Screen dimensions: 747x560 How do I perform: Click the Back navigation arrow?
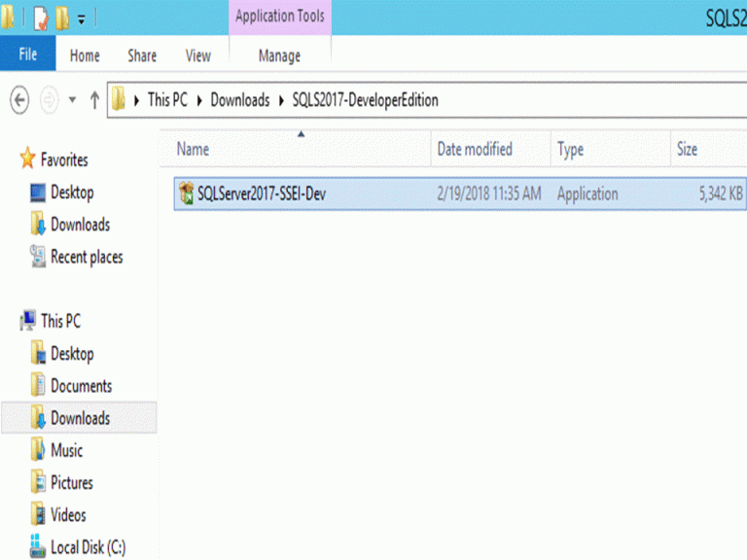point(19,100)
